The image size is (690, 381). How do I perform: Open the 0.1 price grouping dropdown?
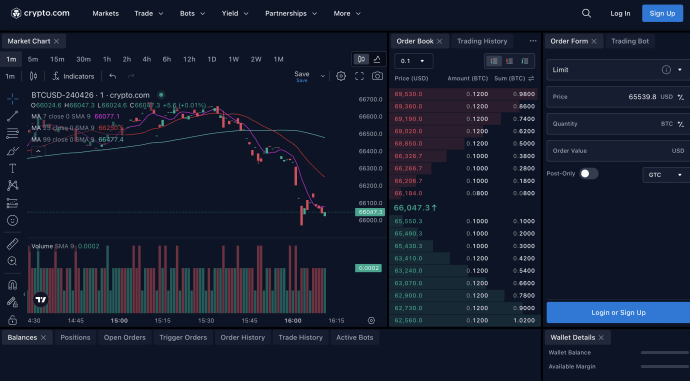413,61
